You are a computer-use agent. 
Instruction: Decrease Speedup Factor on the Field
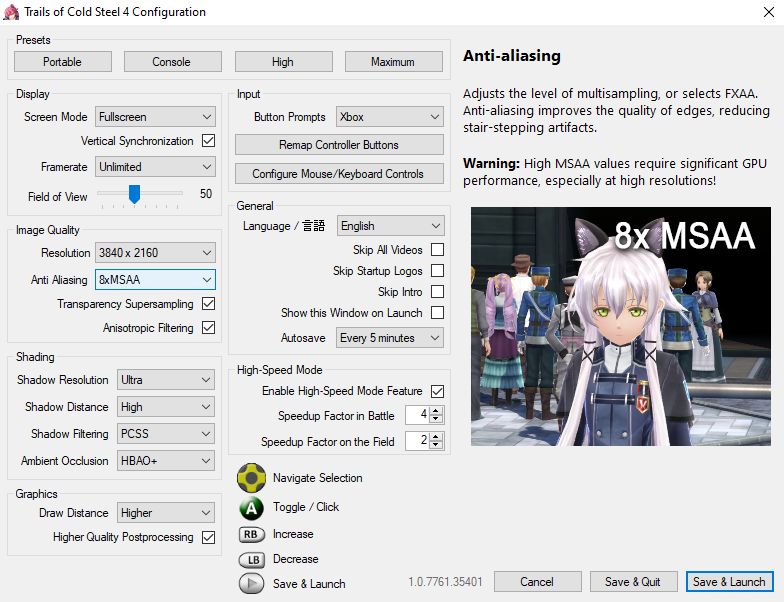pos(436,445)
